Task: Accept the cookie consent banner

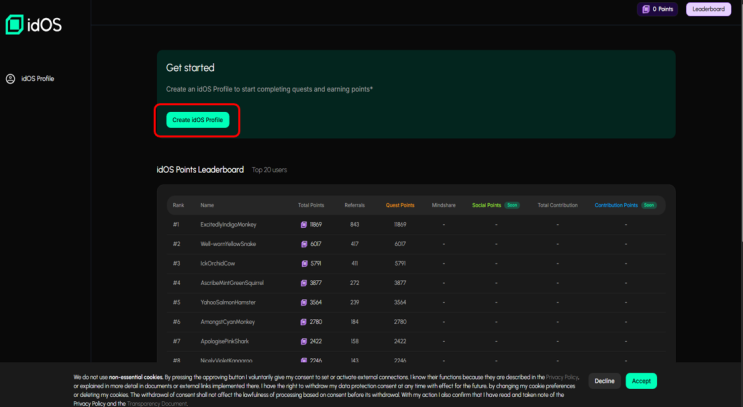Action: [641, 381]
